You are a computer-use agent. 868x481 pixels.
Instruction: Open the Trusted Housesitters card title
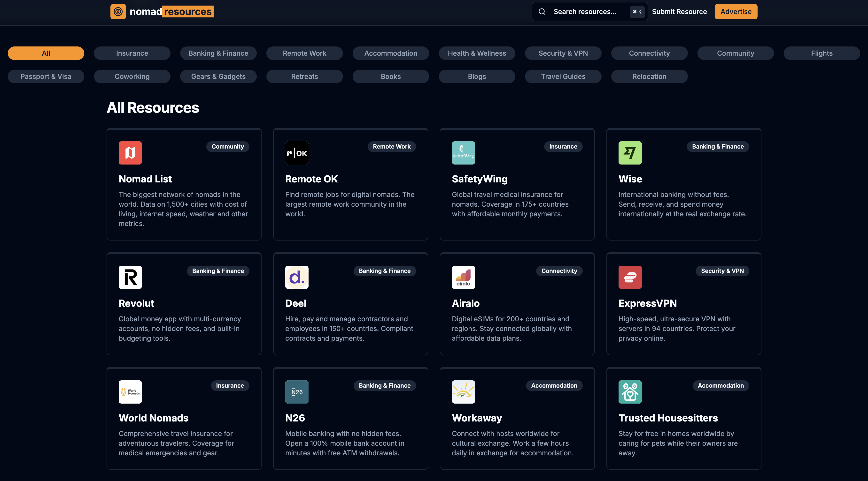point(668,418)
